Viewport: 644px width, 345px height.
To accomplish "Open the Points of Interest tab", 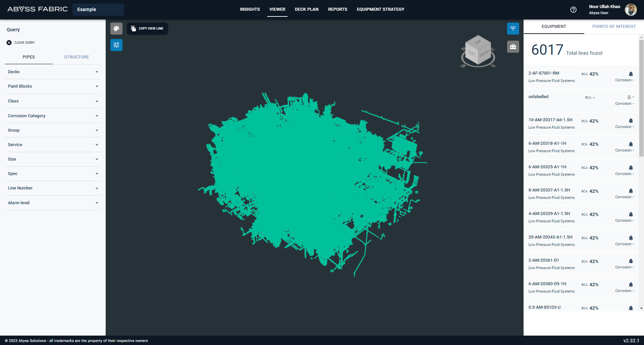I will tap(614, 27).
